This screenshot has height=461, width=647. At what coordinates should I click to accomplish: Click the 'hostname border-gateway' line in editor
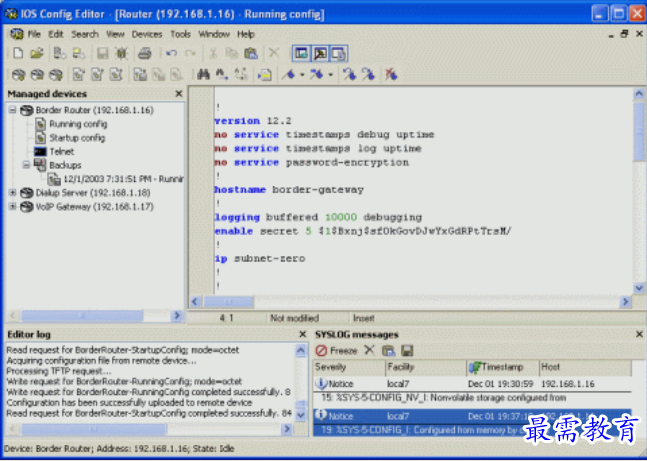[289, 190]
